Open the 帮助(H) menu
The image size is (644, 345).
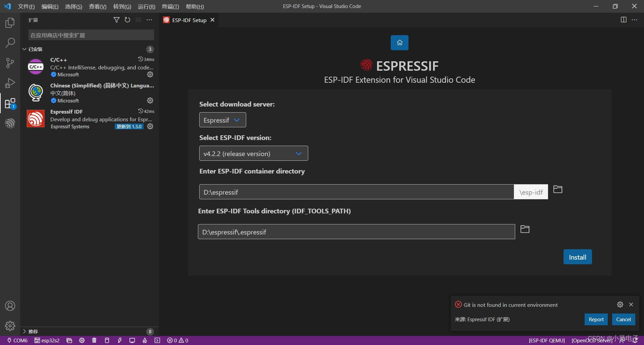coord(195,6)
